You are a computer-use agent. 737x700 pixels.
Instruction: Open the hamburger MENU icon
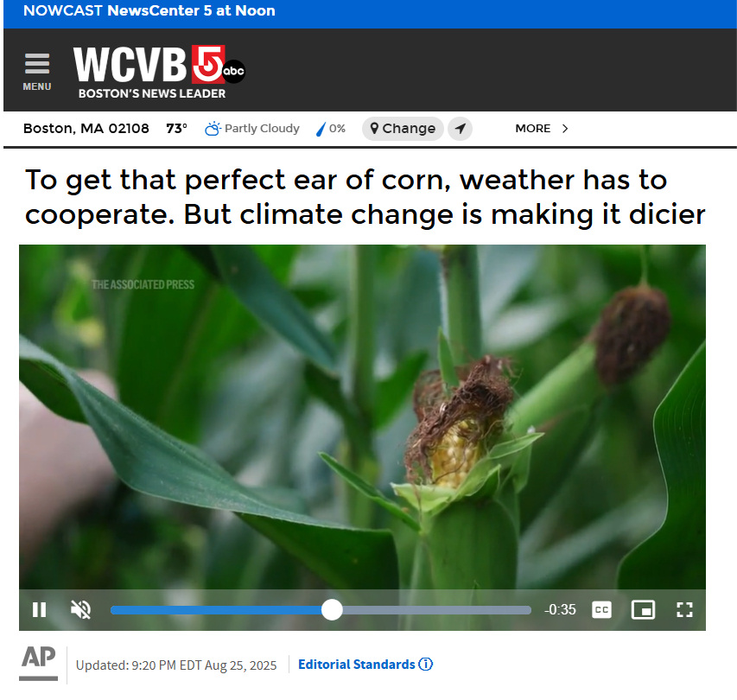pos(37,72)
